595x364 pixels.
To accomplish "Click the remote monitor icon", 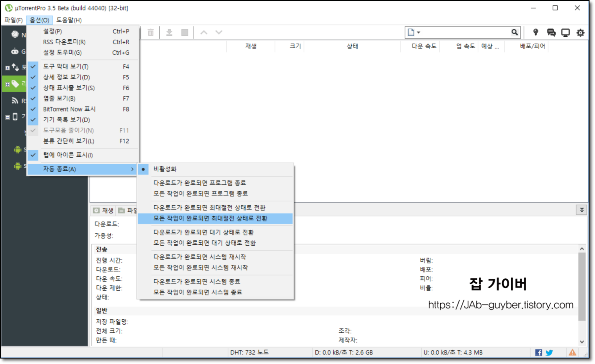I will (566, 32).
